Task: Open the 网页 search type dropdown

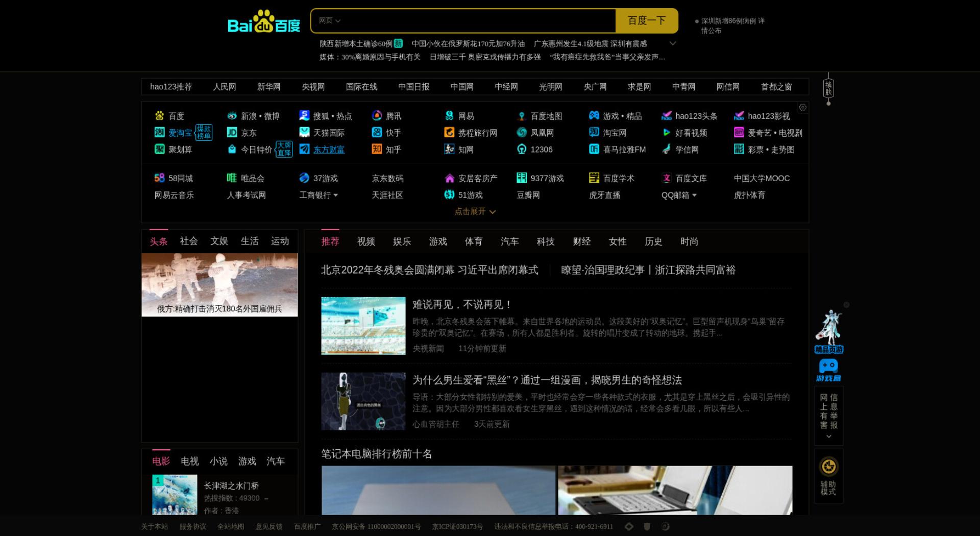Action: click(329, 21)
